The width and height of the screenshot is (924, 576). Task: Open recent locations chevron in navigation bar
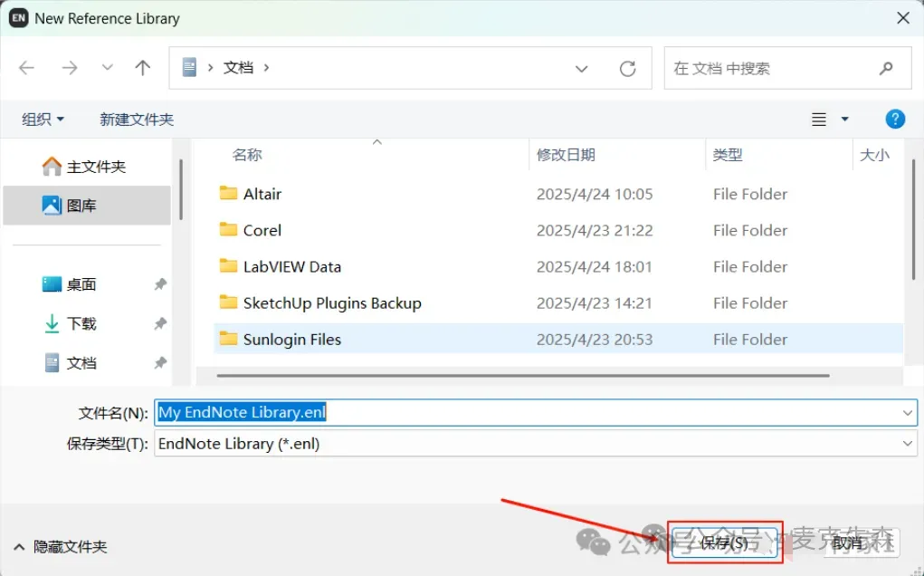(x=108, y=68)
